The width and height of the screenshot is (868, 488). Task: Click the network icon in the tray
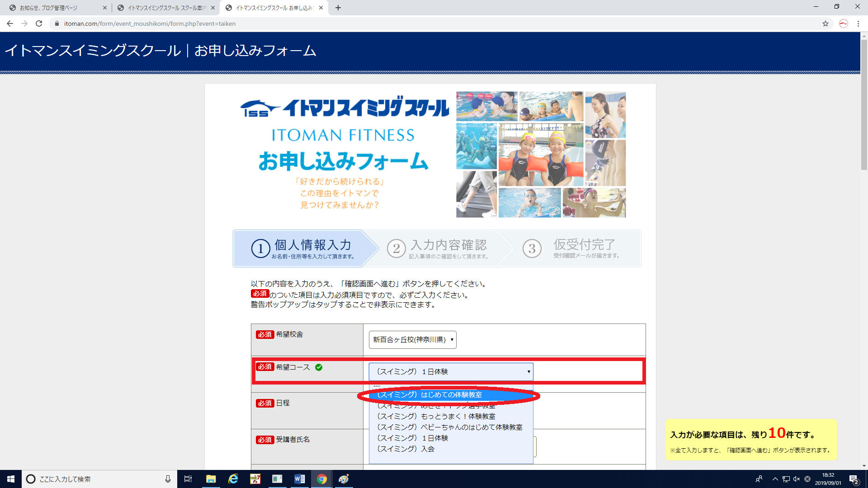[786, 479]
